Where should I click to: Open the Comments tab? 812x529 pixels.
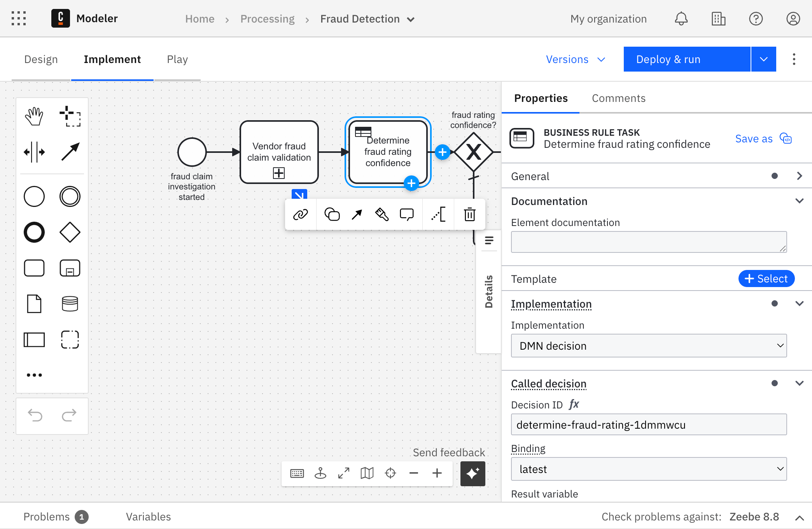pyautogui.click(x=619, y=98)
